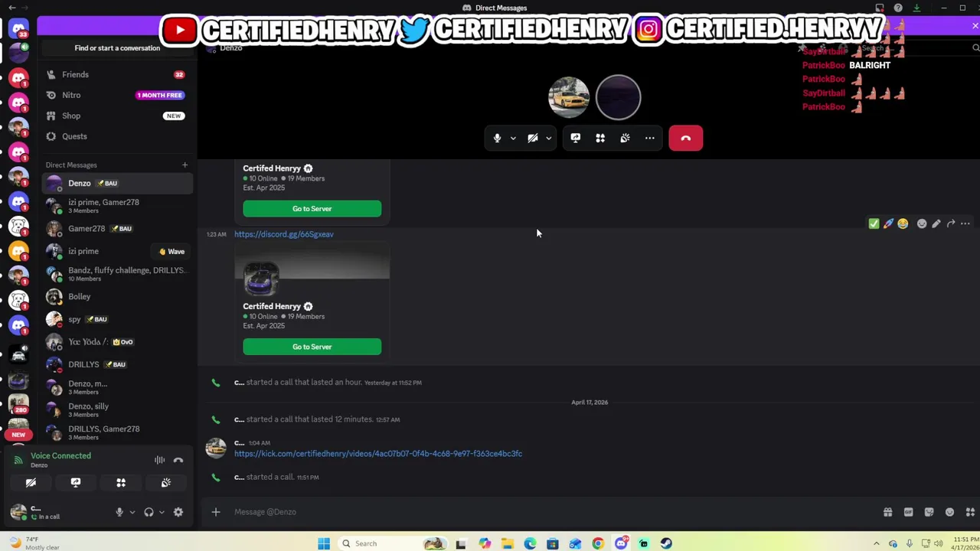The width and height of the screenshot is (980, 551).
Task: Deafen with headphones icon in user panel
Action: point(149,512)
